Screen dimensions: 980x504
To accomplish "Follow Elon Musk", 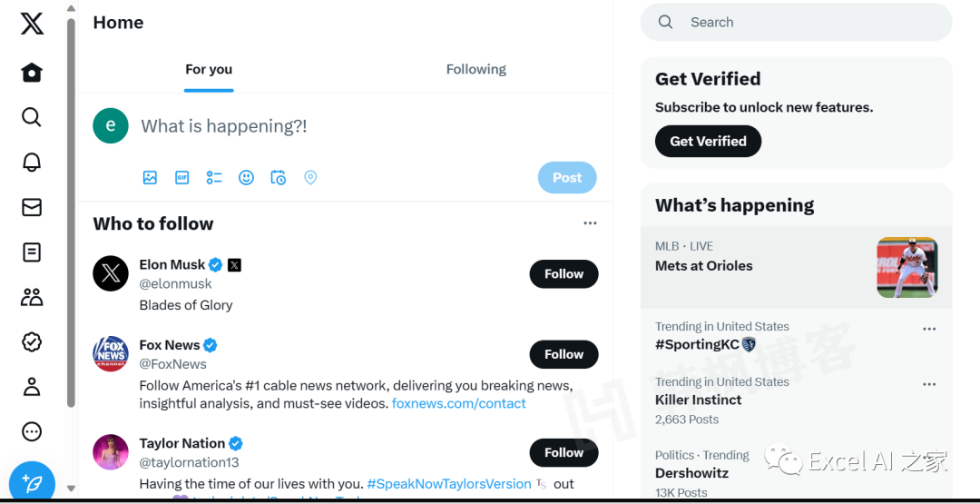I will click(563, 274).
